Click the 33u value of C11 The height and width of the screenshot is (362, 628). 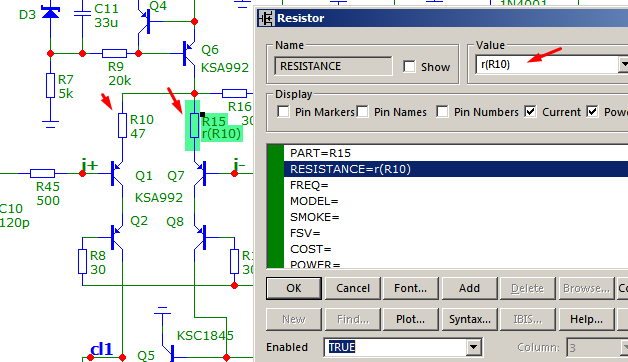pos(106,22)
